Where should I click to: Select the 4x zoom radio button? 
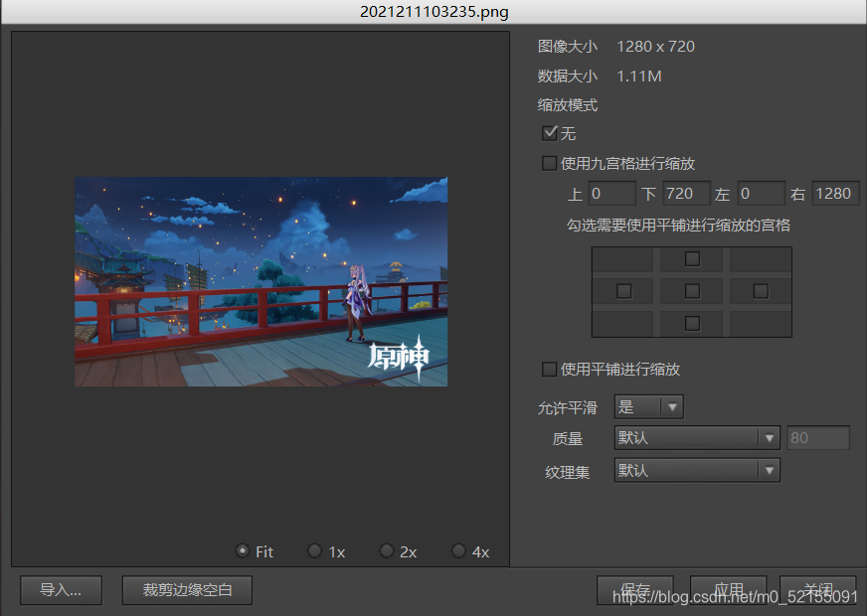pyautogui.click(x=458, y=550)
